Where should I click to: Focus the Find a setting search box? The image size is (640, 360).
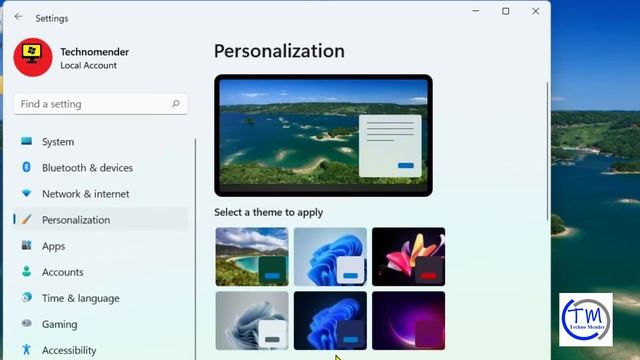point(101,104)
